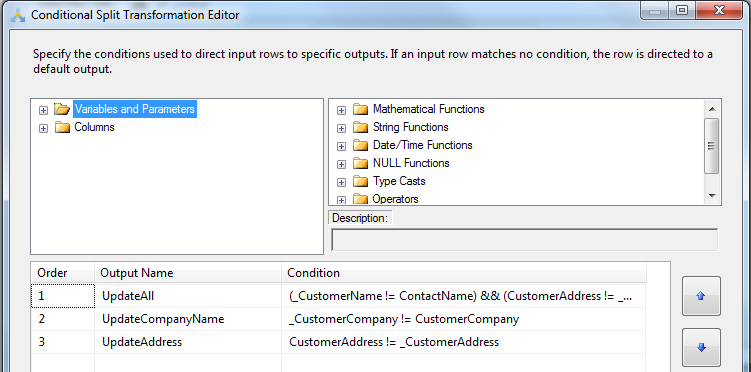The height and width of the screenshot is (372, 751).
Task: Select UpdateAll output name cell
Action: [188, 296]
